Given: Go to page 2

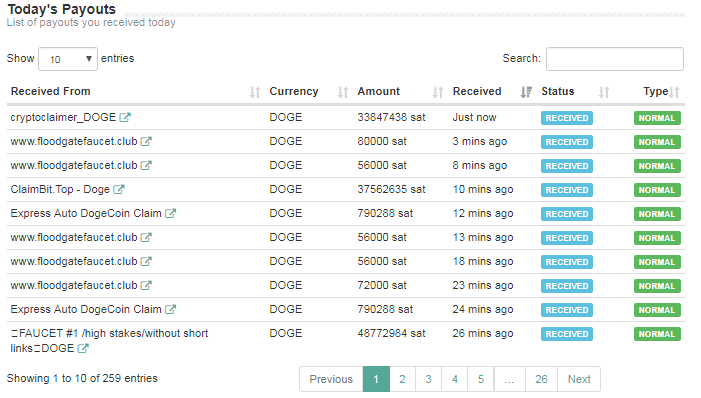Looking at the screenshot, I should click(402, 379).
